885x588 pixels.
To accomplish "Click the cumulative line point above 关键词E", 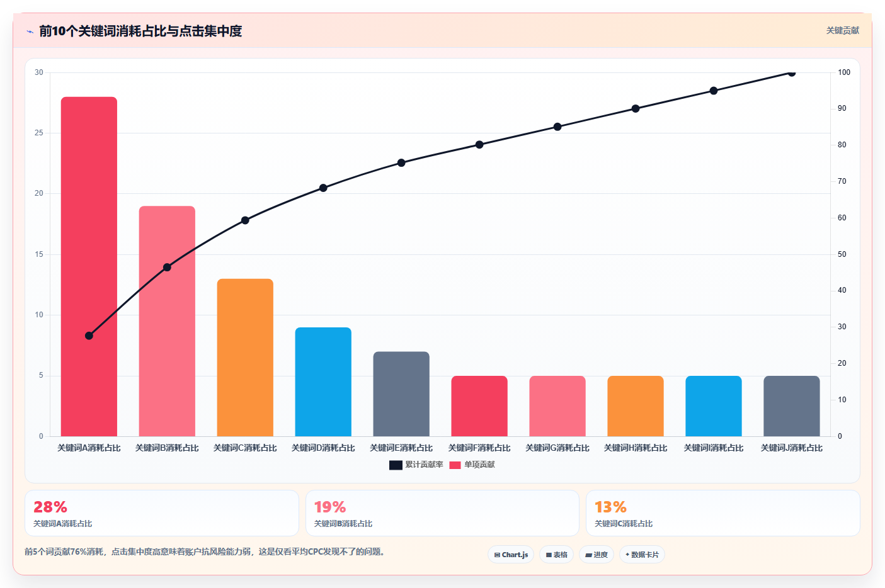I will 401,162.
